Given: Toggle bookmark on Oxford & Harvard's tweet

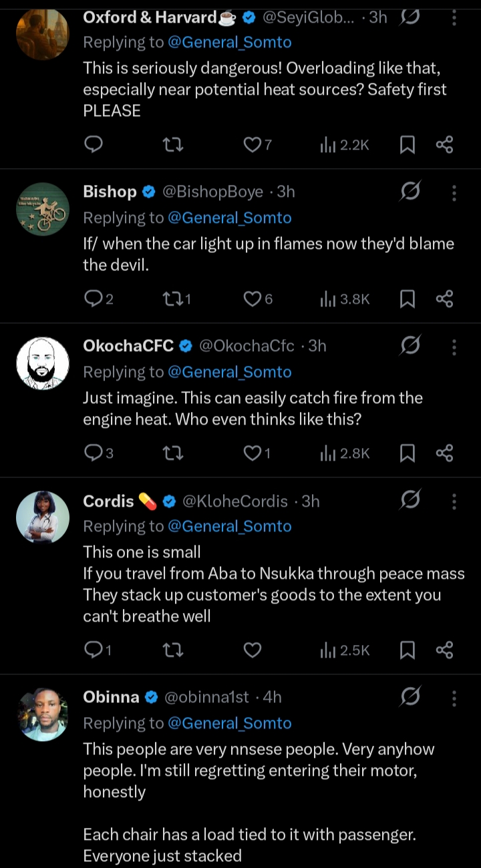Looking at the screenshot, I should pos(407,144).
